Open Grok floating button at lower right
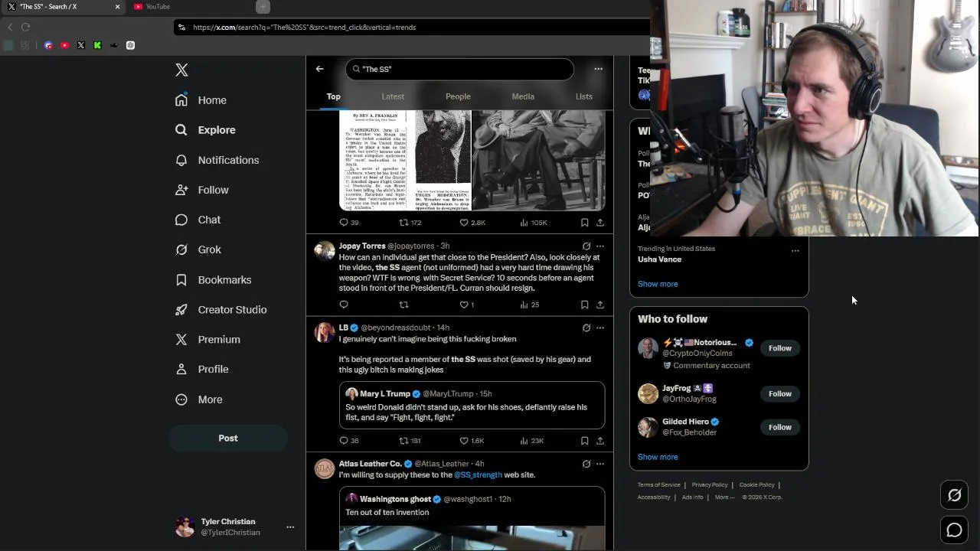Viewport: 980px width, 551px height. (954, 495)
